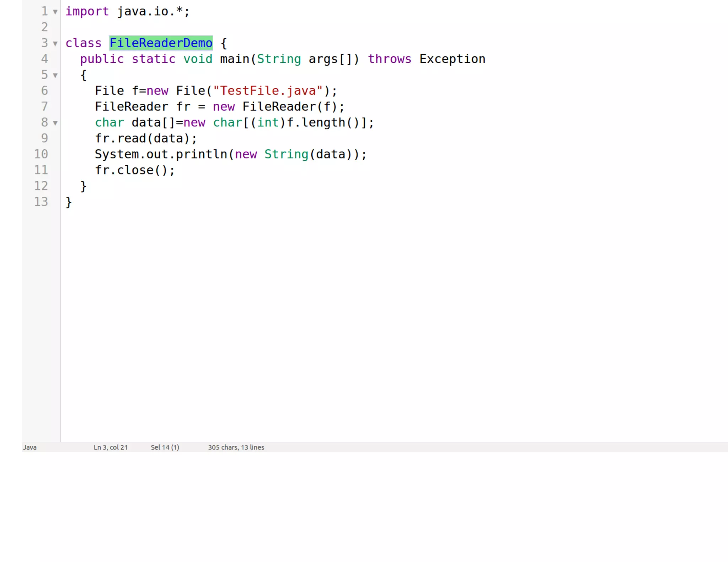Click on fr.read(data) in line 9

[x=145, y=138]
